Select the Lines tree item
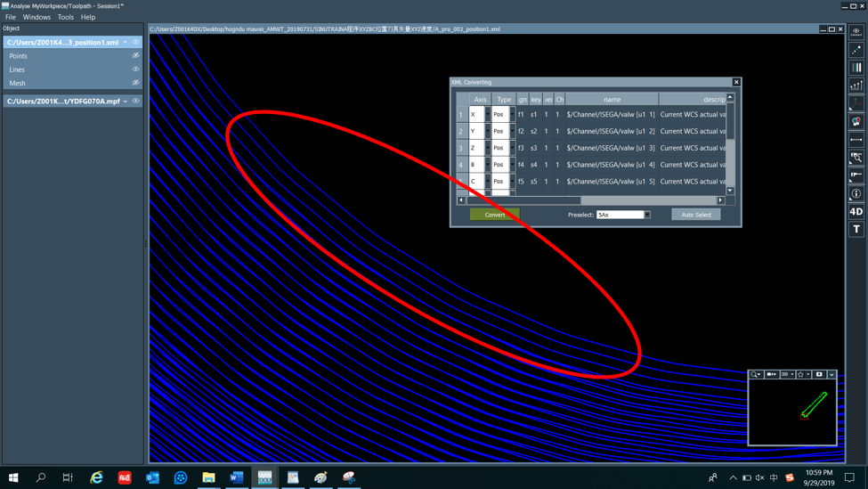 coord(17,69)
